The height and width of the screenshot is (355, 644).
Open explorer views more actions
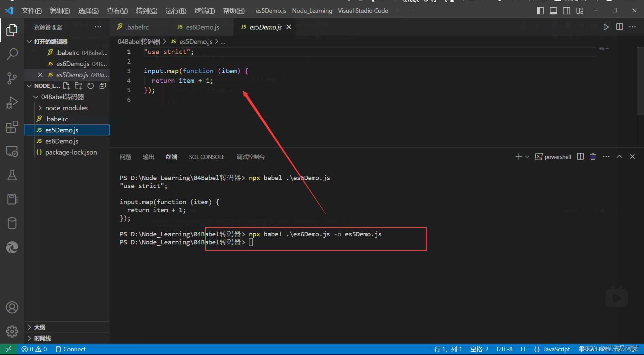click(x=98, y=27)
